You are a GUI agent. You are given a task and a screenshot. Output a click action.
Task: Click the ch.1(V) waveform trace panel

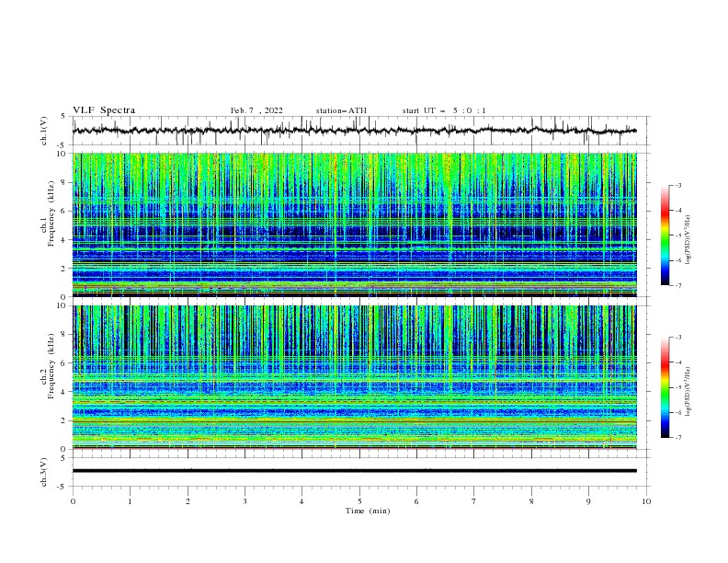(358, 131)
